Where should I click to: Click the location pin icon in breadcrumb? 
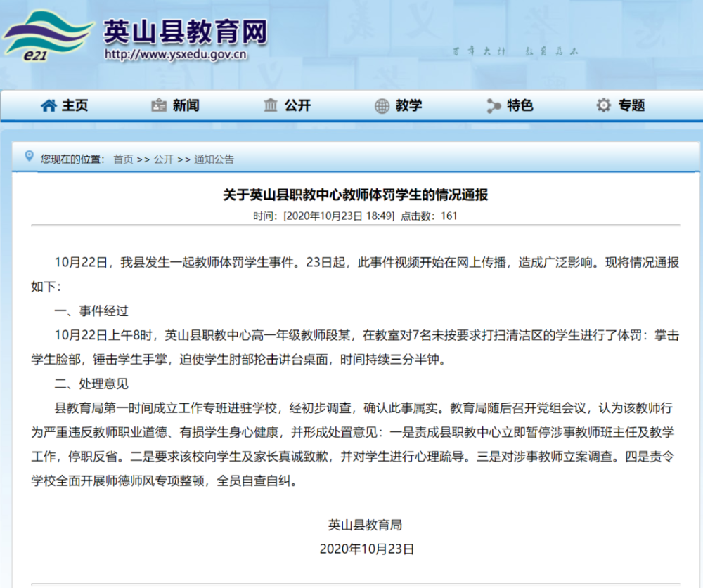click(x=29, y=157)
